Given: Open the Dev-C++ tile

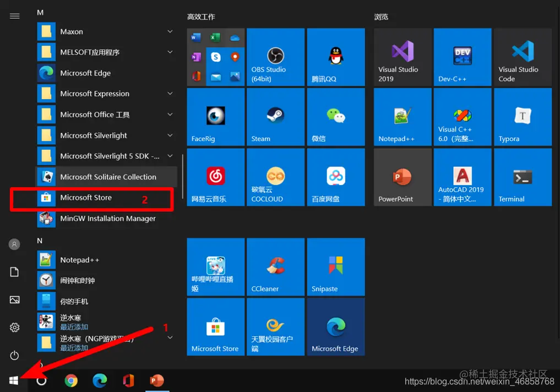Looking at the screenshot, I should pyautogui.click(x=463, y=57).
